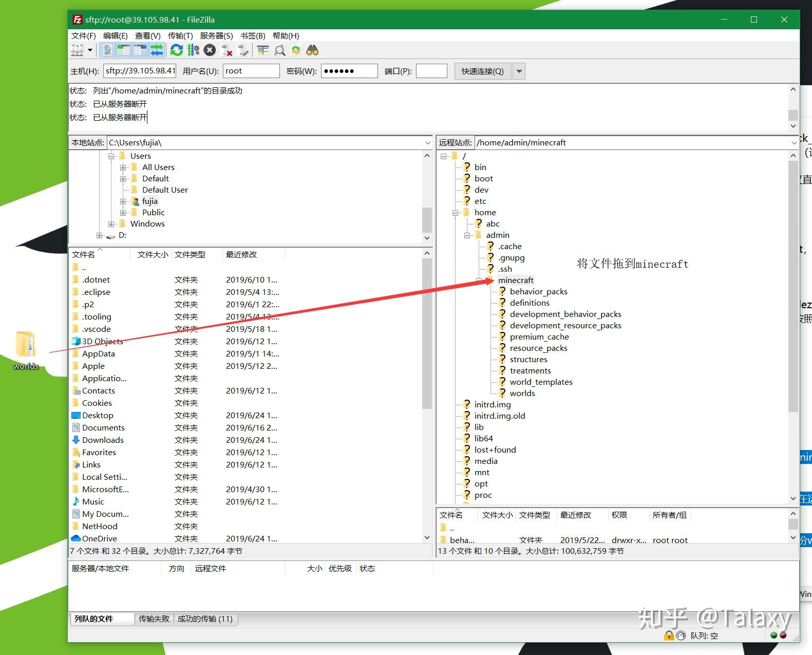Viewport: 812px width, 655px height.
Task: Open the 服务器(S) menu
Action: (x=216, y=35)
